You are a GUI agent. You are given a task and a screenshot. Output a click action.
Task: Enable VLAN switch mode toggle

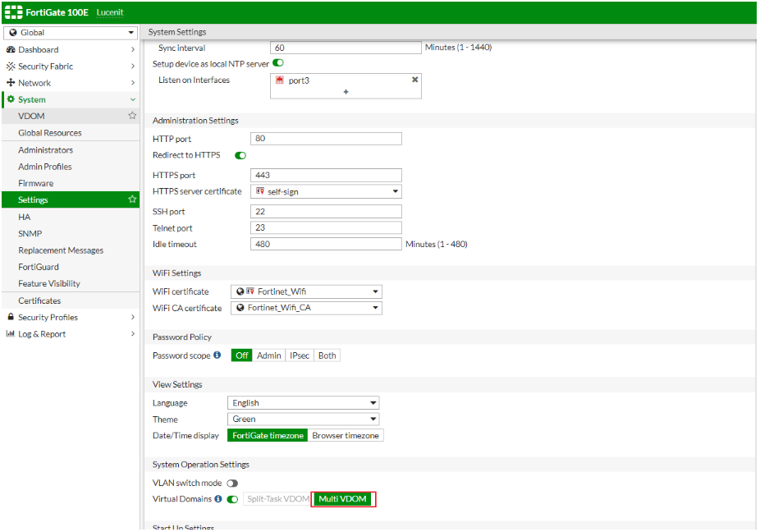[x=232, y=483]
